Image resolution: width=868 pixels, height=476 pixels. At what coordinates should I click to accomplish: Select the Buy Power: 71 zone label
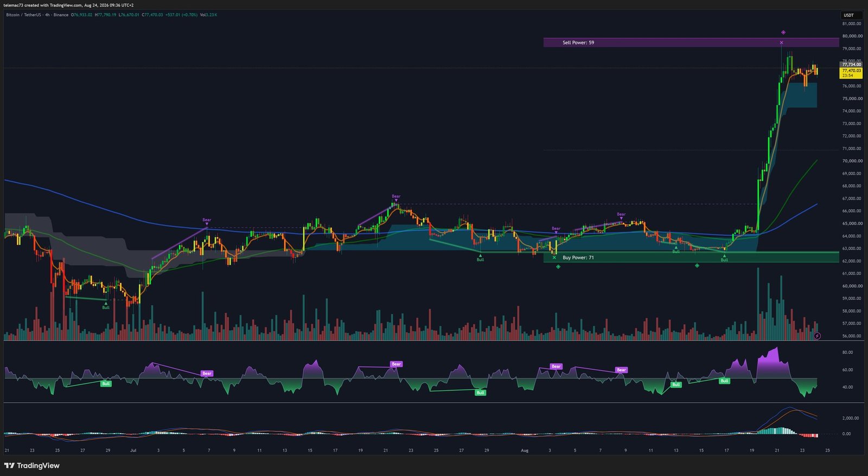(578, 258)
